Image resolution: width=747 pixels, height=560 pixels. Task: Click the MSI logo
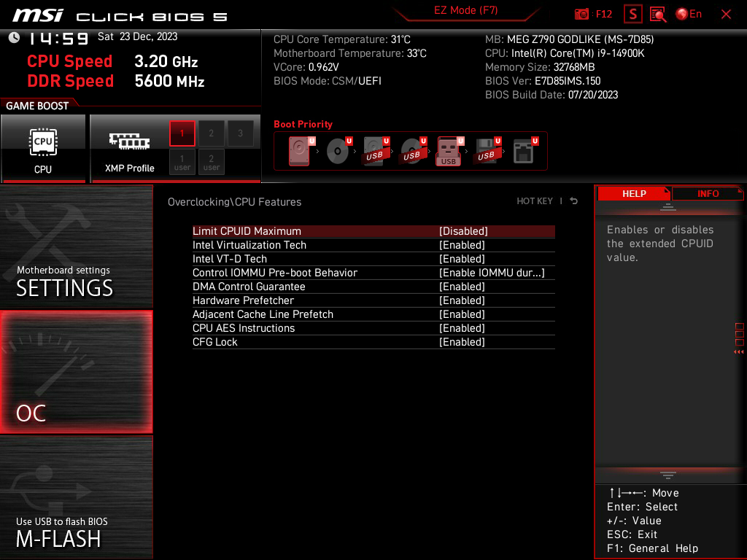click(x=37, y=16)
